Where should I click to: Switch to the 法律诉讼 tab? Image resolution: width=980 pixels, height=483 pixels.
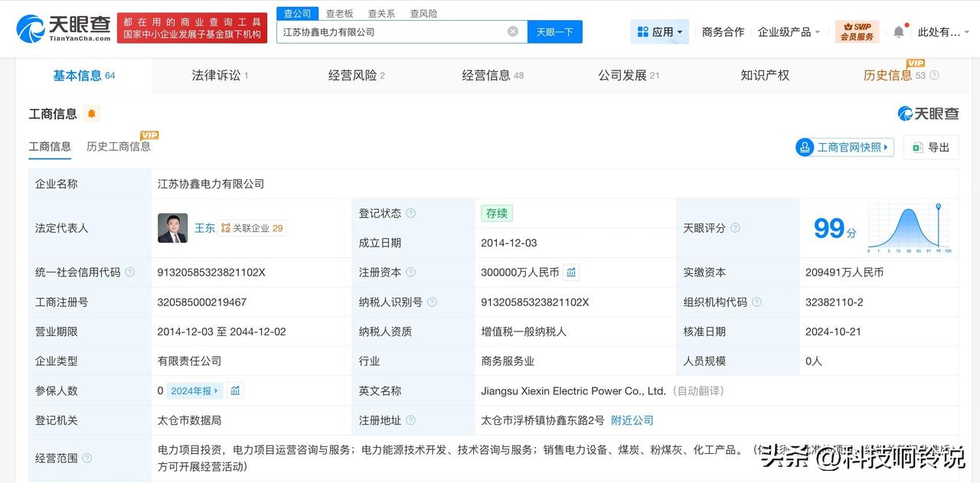click(220, 75)
